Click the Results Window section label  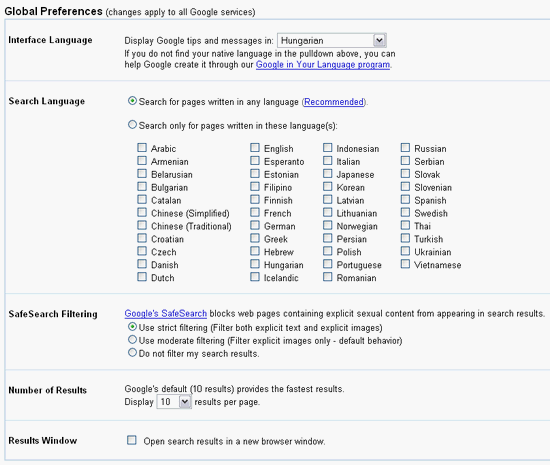[43, 441]
